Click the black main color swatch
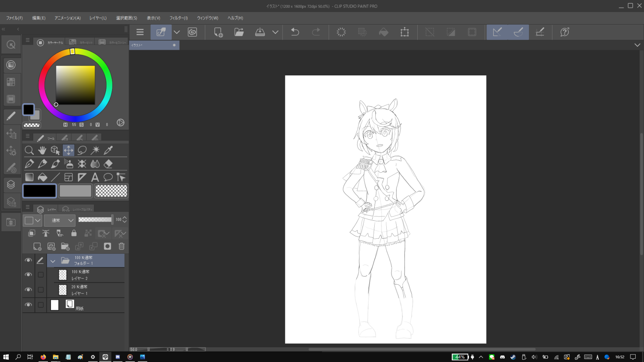Viewport: 644px width, 362px height. [x=40, y=191]
